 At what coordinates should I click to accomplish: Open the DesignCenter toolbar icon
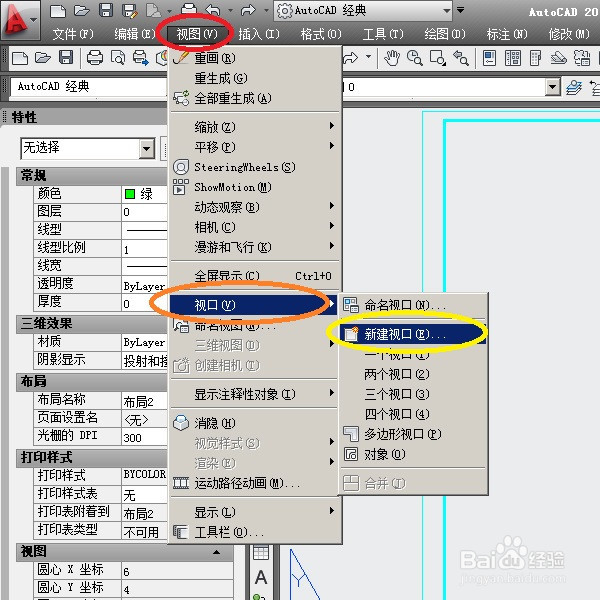click(513, 58)
